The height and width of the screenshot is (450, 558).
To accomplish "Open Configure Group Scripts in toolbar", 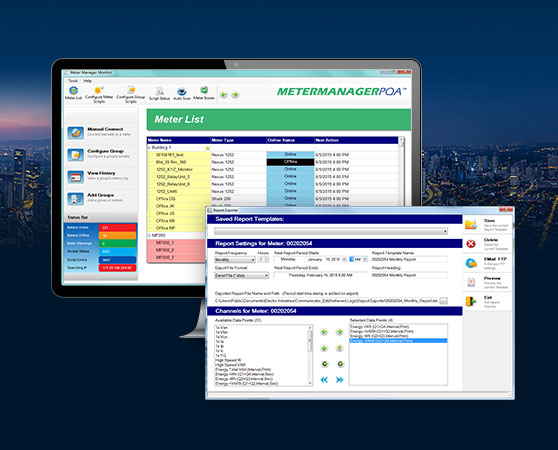I will pyautogui.click(x=131, y=95).
